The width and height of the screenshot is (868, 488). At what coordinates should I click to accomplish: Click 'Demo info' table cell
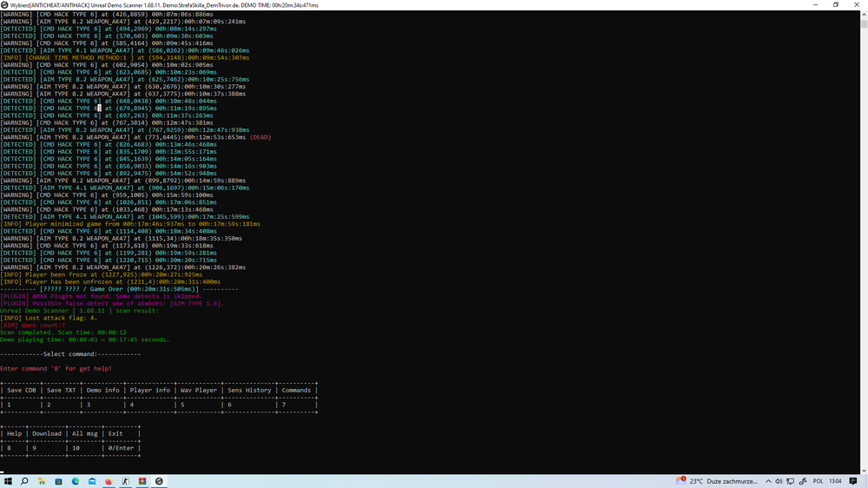coord(103,391)
